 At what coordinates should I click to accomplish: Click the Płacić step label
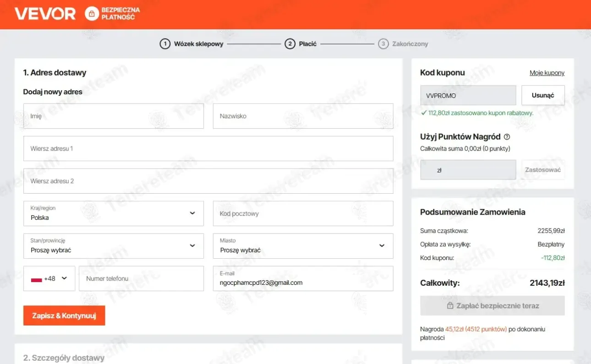pyautogui.click(x=308, y=44)
